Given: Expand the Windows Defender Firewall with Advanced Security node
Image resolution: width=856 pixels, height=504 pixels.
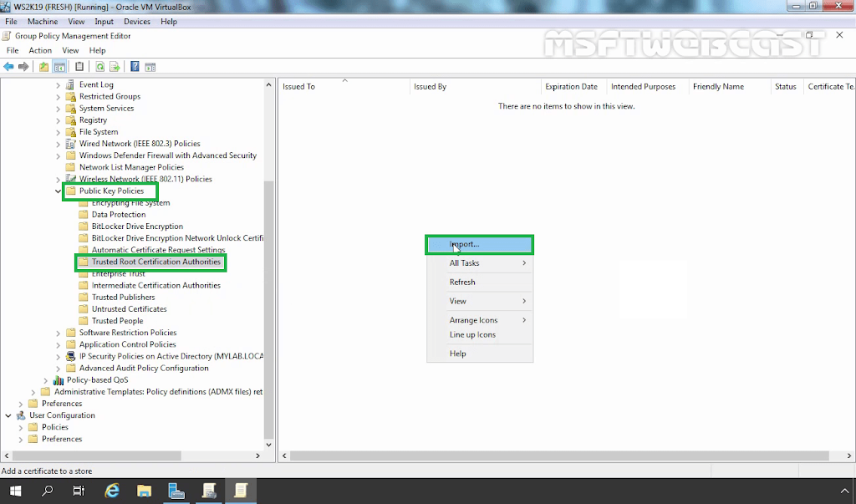Looking at the screenshot, I should 58,155.
